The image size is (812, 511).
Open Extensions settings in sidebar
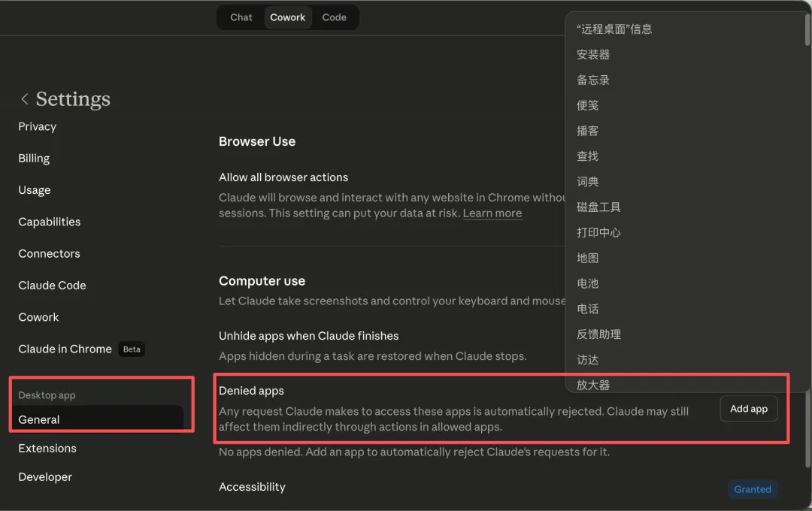[x=47, y=449]
